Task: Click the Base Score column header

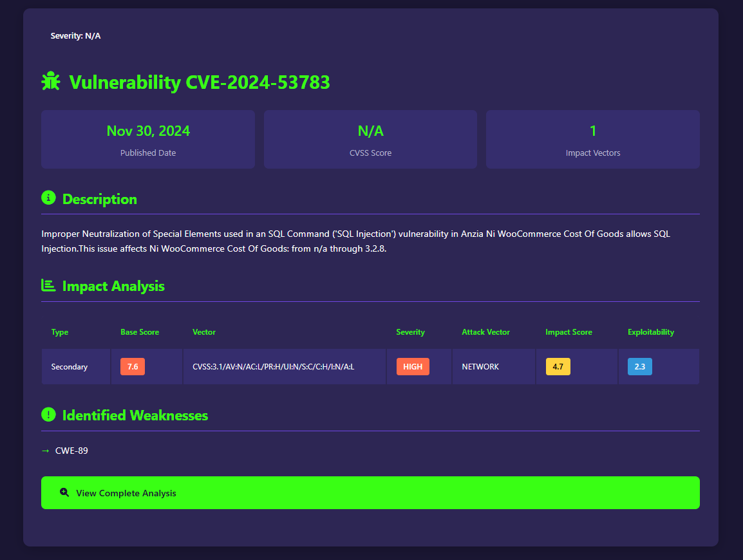Action: click(140, 332)
